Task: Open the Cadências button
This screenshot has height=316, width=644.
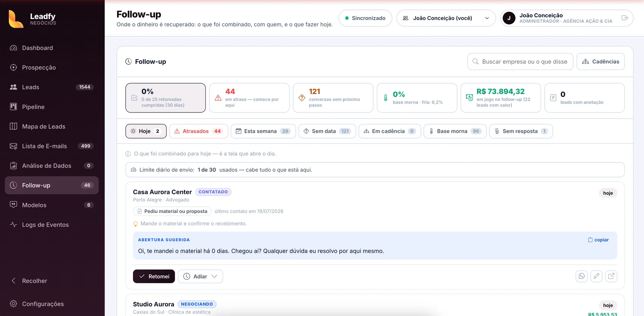Action: 600,62
